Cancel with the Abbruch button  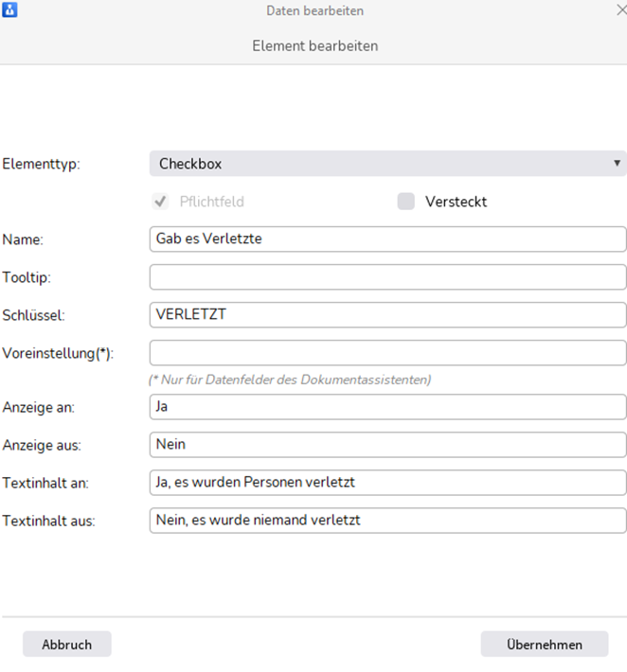(x=67, y=644)
